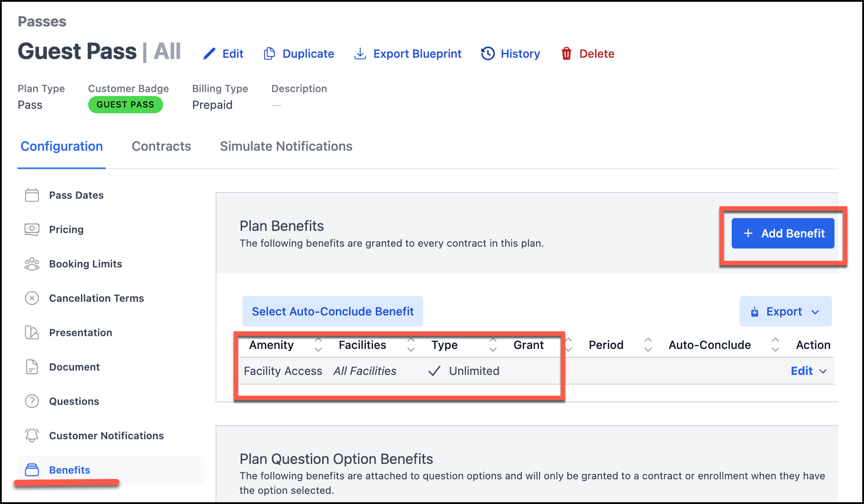Click the pencil Edit icon in header
Viewport: 864px width, 504px height.
[x=209, y=54]
